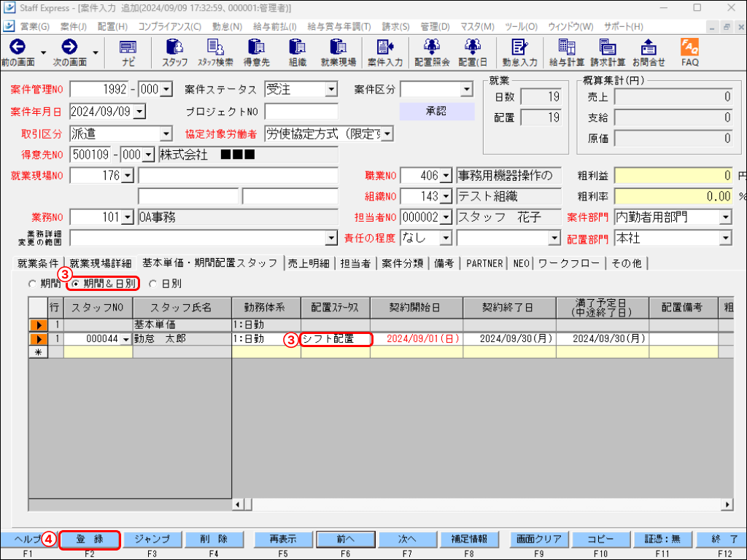
Task: Select the 期間＆日別 radio button
Action: [x=75, y=284]
